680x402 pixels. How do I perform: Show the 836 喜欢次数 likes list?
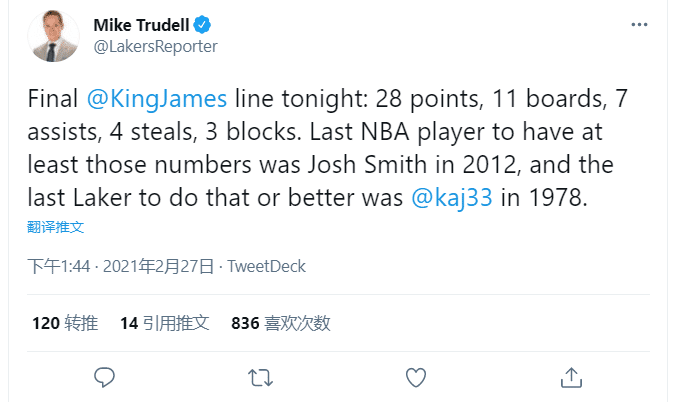(280, 323)
